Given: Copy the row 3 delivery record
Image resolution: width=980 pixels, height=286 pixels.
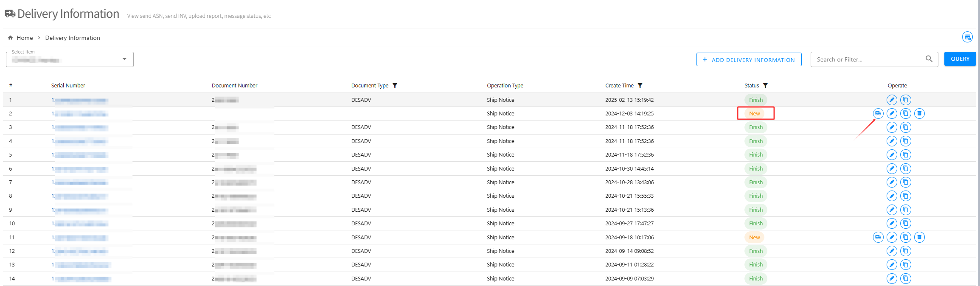Looking at the screenshot, I should 905,127.
